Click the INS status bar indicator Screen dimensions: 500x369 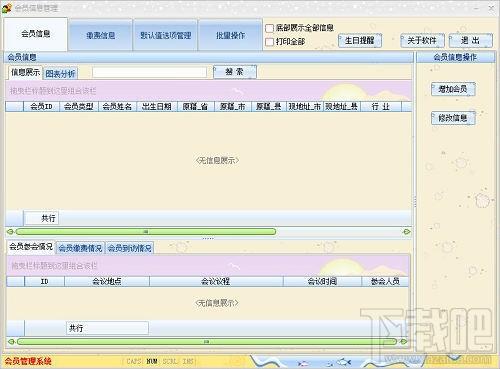point(188,361)
